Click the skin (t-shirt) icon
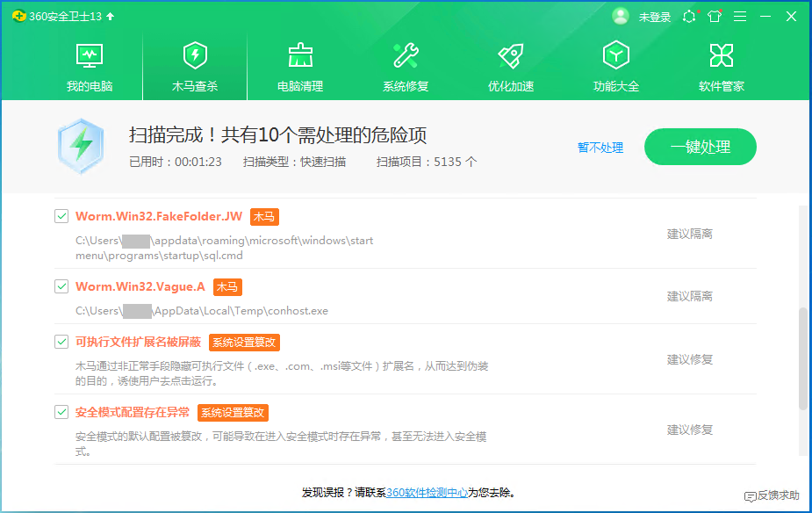The width and height of the screenshot is (812, 513). click(715, 17)
